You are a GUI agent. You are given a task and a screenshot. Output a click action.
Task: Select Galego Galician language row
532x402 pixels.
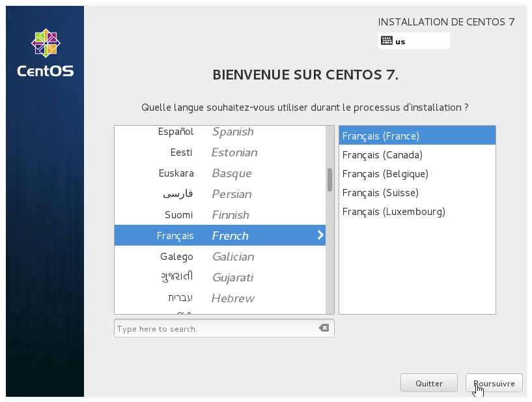[220, 256]
